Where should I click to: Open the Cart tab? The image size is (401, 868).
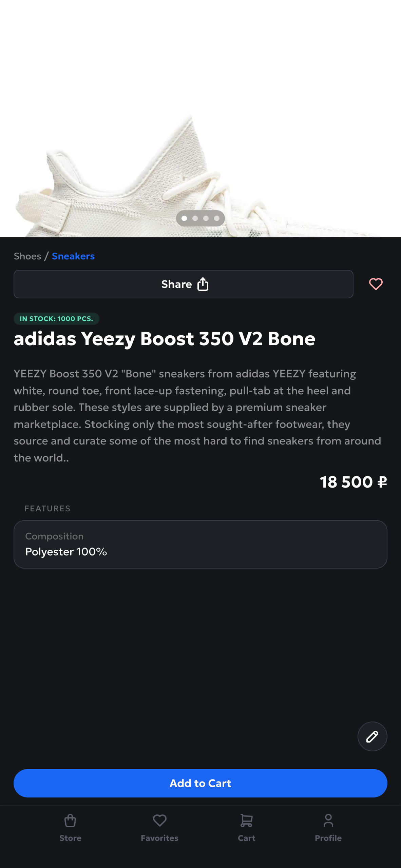[x=247, y=837]
